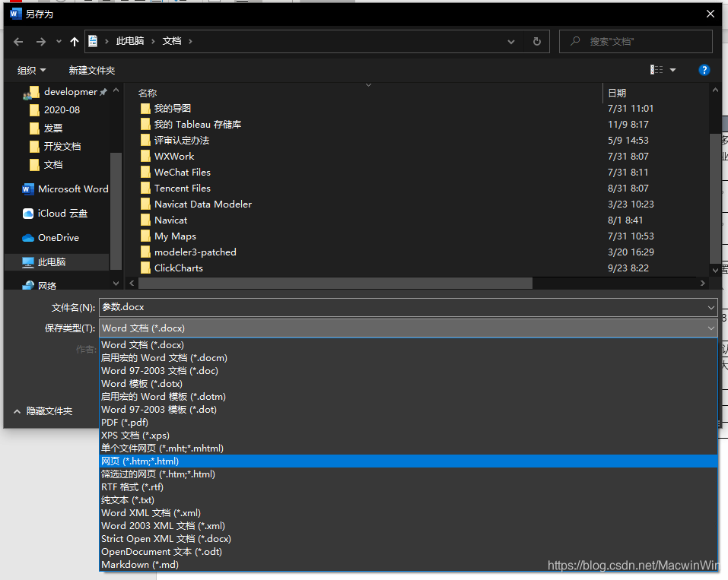The image size is (728, 580).
Task: Edit the 文件名 field containing 参数.docx
Action: [x=402, y=307]
